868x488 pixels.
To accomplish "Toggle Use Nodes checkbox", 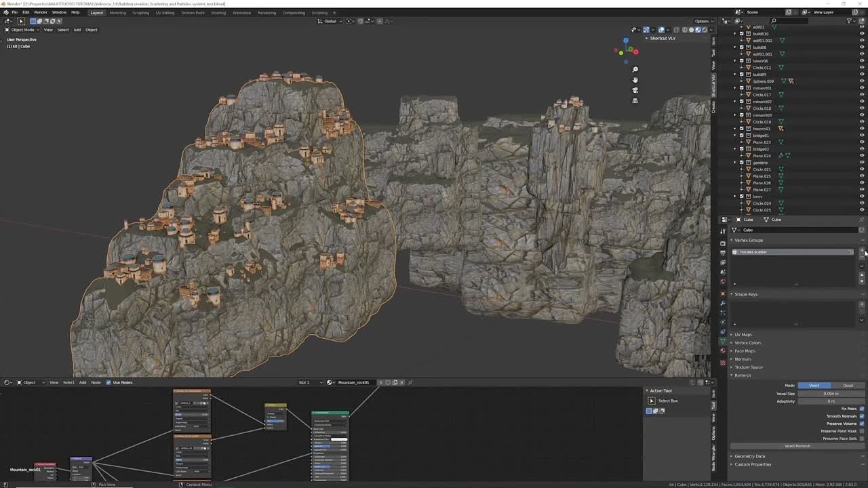I will coord(108,382).
